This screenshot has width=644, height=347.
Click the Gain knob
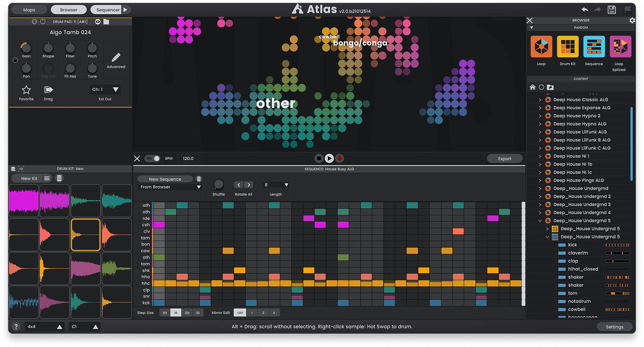pos(26,48)
